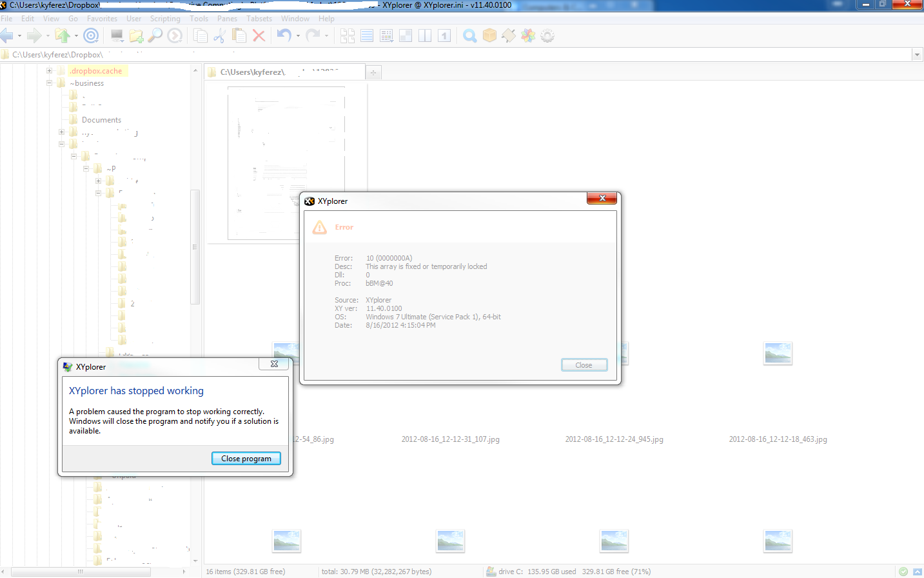The image size is (924, 578).
Task: Open the Scripting menu
Action: 165,18
